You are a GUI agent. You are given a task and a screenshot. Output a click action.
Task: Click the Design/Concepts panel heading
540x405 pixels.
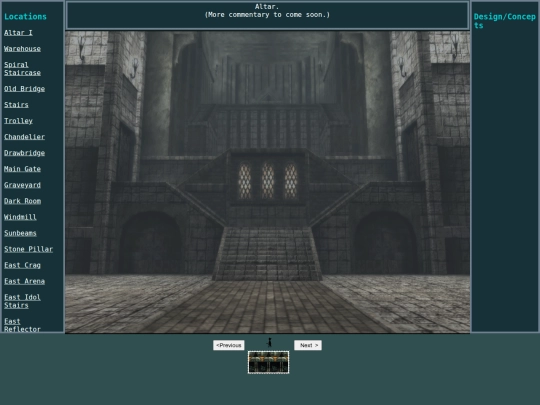[x=505, y=21]
